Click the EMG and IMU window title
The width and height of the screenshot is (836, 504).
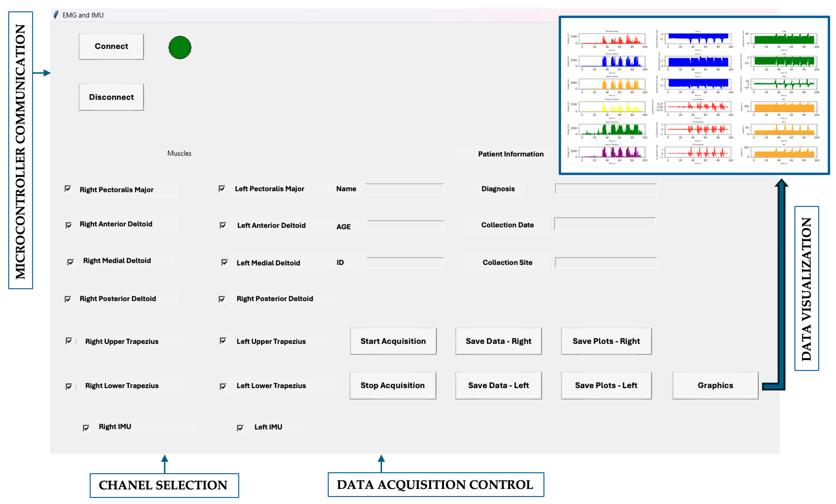coord(83,15)
